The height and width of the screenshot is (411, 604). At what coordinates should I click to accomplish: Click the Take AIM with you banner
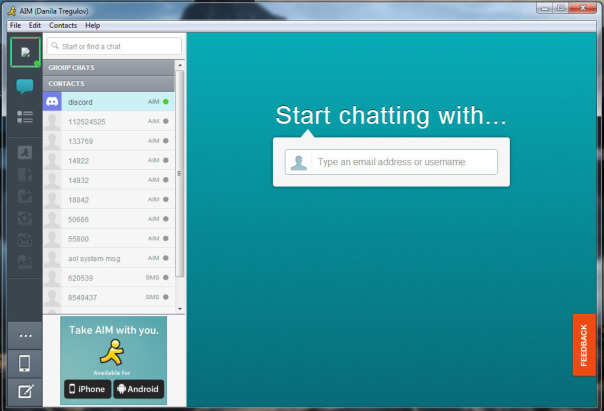(114, 360)
